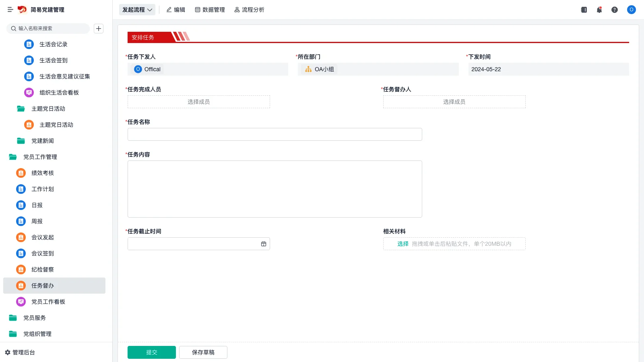Open 管理后台 at the bottom left

22,352
